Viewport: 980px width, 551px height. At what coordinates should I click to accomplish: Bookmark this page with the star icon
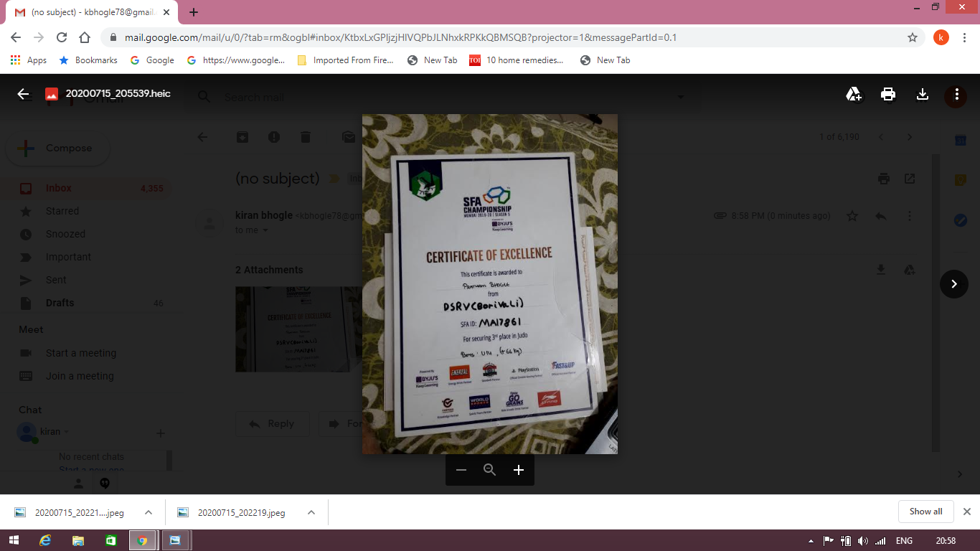(x=913, y=37)
